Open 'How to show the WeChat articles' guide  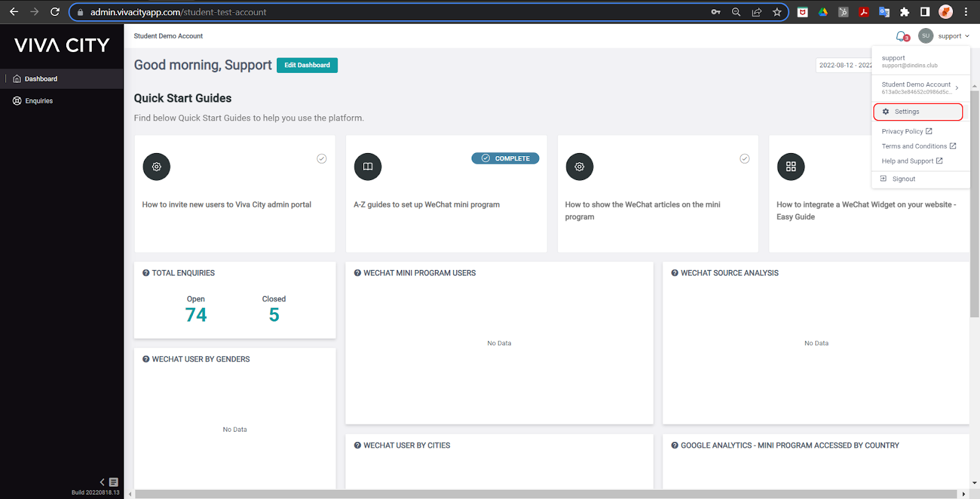(643, 211)
